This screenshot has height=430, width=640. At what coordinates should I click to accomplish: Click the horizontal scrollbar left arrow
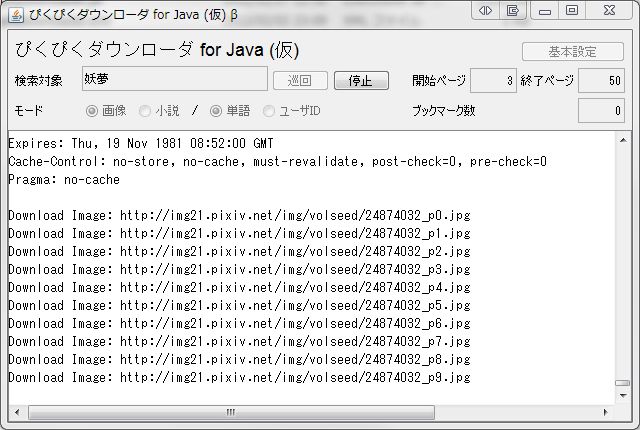click(x=17, y=412)
